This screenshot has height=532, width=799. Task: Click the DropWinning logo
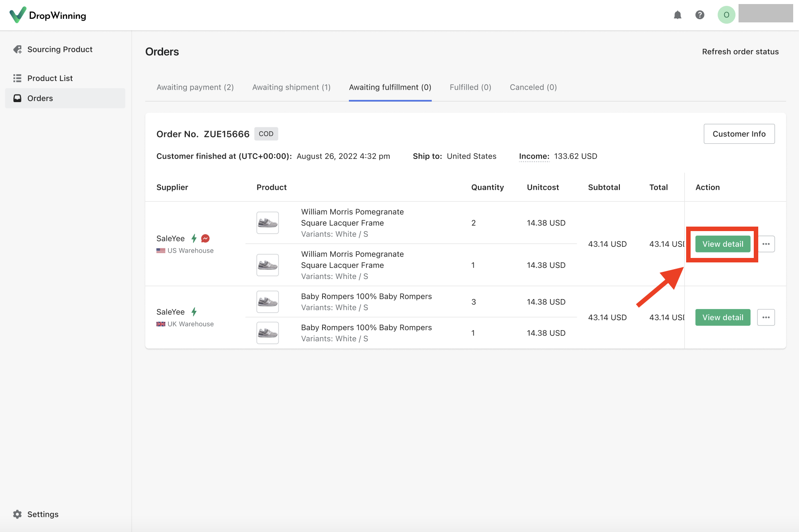[48, 15]
